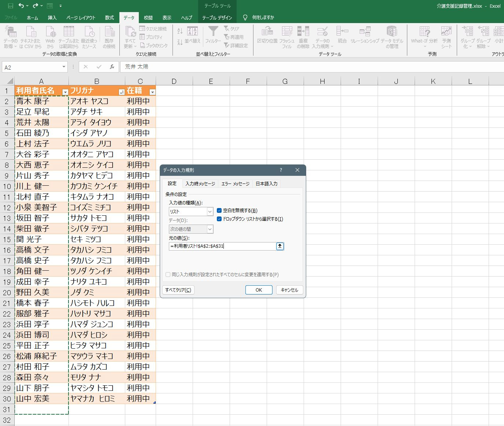
Task: Collapse the dialog with the range selector icon
Action: 280,246
